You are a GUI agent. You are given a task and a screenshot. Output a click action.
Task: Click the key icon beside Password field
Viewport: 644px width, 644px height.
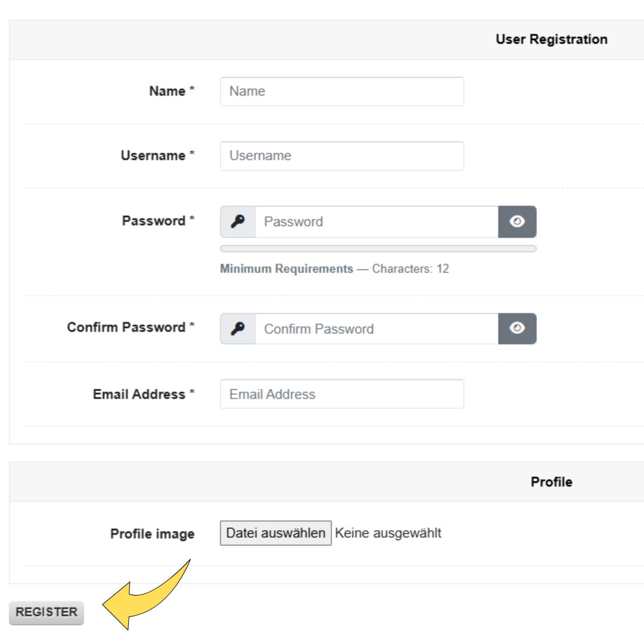click(238, 222)
